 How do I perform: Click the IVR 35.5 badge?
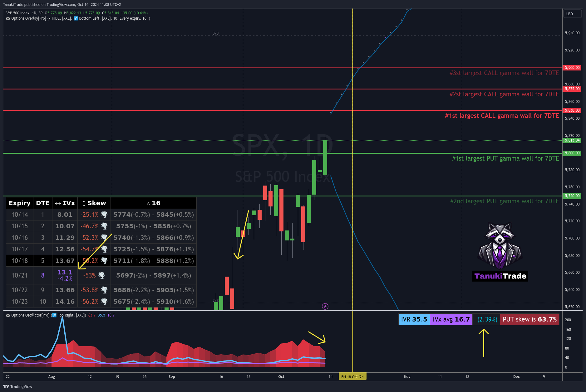click(x=414, y=319)
